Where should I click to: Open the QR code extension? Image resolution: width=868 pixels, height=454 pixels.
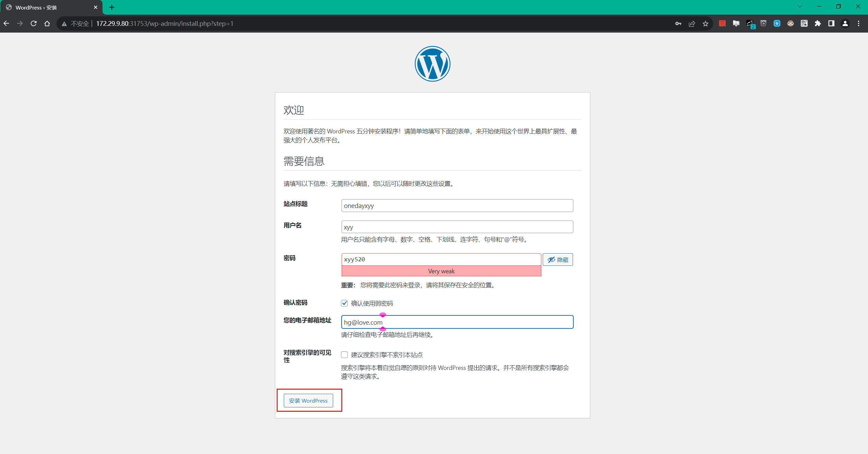(x=804, y=23)
